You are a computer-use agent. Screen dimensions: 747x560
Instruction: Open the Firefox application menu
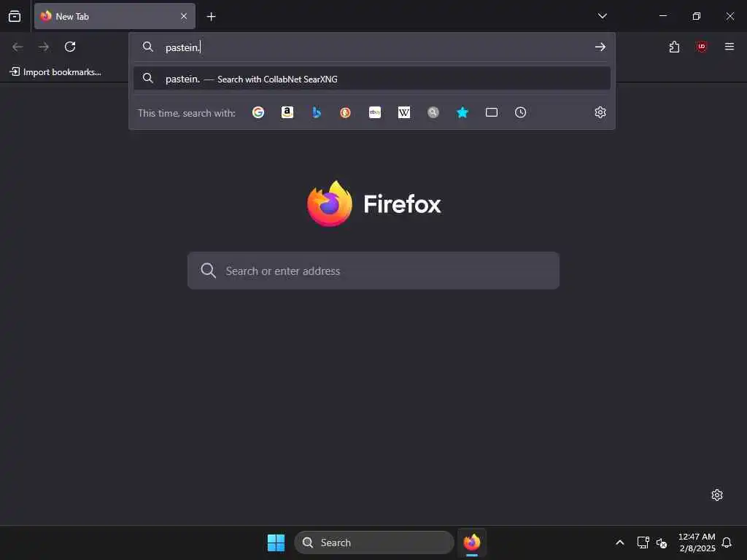(x=729, y=47)
